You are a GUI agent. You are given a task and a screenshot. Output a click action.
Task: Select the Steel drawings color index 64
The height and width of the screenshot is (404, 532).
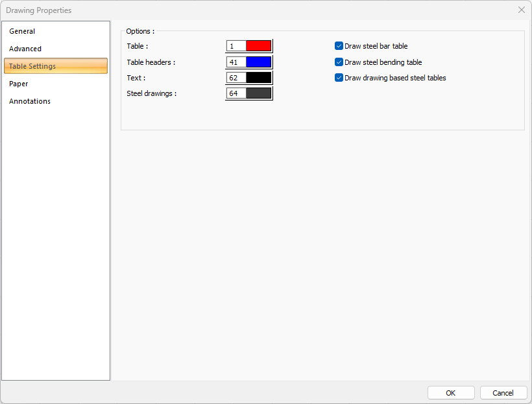[x=236, y=93]
